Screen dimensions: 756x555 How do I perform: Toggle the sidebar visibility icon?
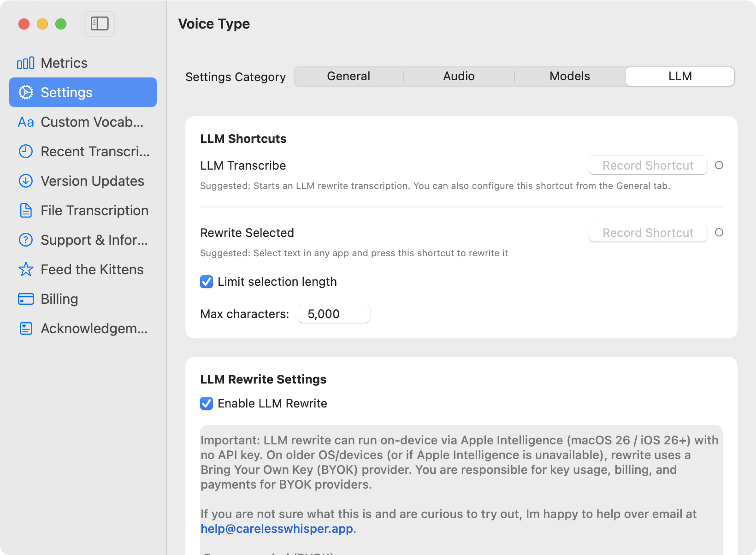(x=100, y=24)
